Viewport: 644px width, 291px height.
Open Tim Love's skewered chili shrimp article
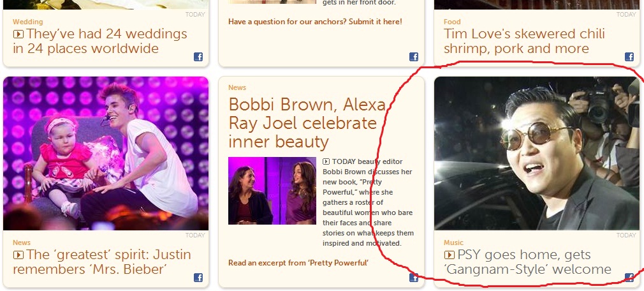pyautogui.click(x=524, y=41)
